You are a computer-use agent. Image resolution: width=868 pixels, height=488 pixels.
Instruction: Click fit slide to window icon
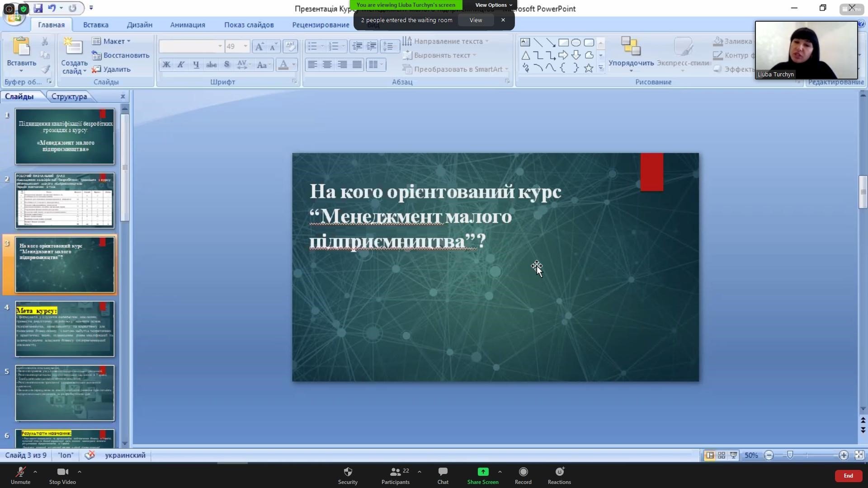(859, 455)
